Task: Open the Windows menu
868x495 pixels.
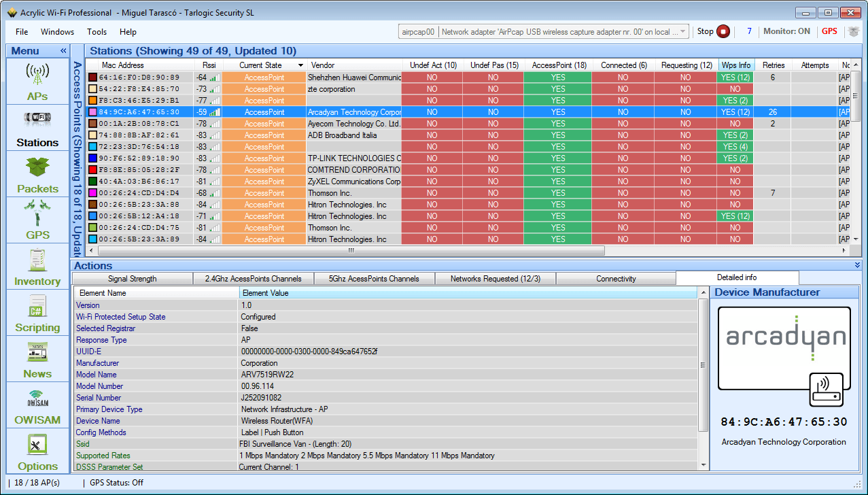Action: [57, 31]
